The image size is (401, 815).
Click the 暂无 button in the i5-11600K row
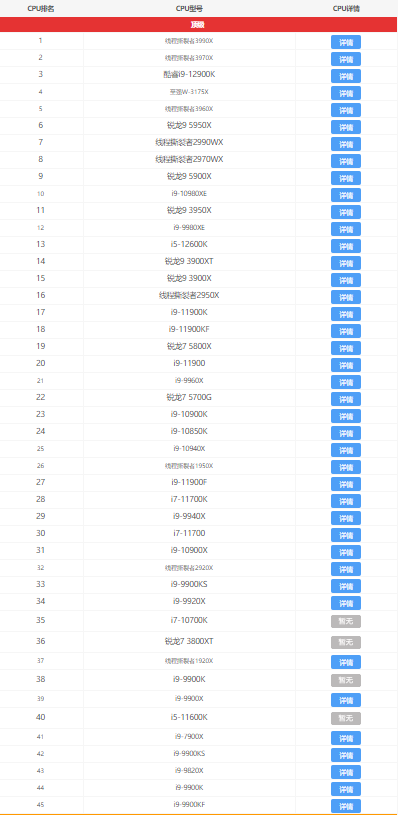coord(345,719)
